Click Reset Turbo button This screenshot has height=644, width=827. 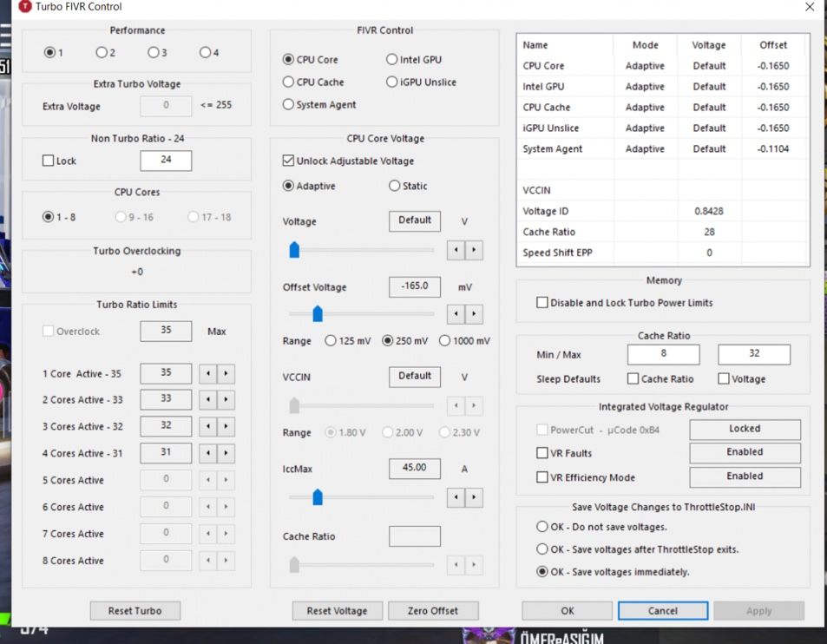click(x=135, y=611)
